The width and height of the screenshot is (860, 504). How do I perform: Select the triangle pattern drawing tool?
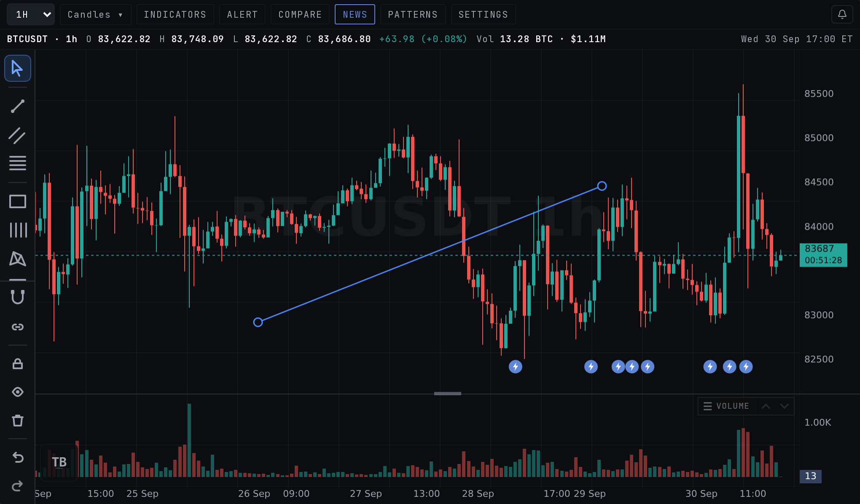[18, 258]
